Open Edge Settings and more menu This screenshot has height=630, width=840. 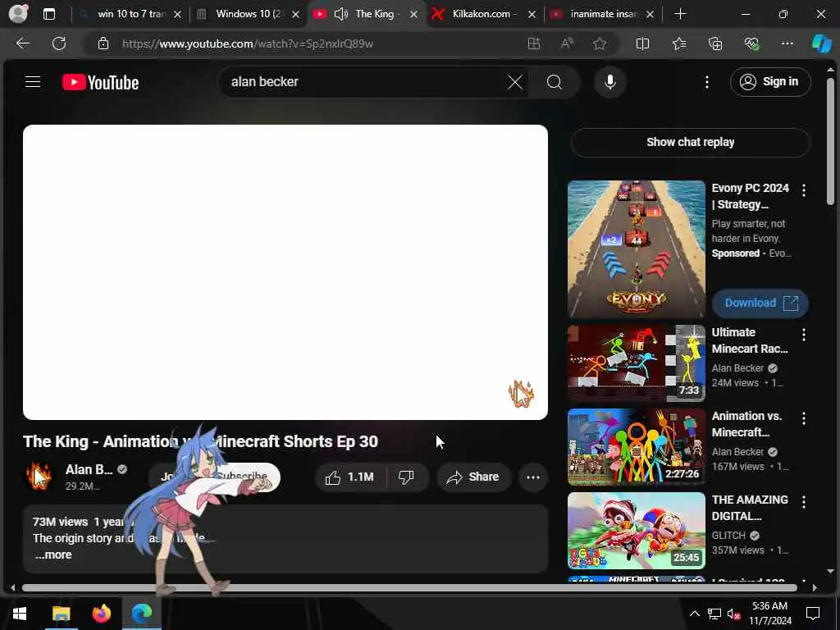tap(787, 44)
